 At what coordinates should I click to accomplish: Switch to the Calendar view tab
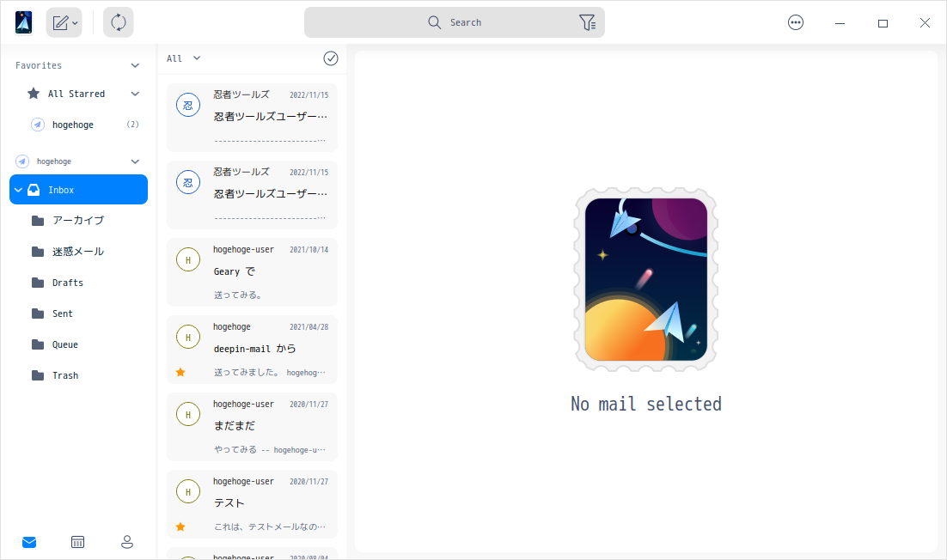pos(78,542)
